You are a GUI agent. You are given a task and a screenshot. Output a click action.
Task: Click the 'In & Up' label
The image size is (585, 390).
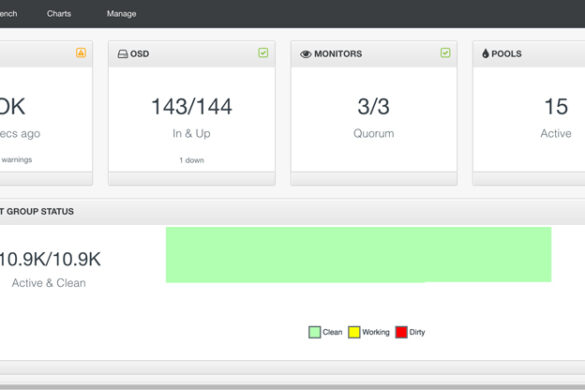(x=191, y=133)
